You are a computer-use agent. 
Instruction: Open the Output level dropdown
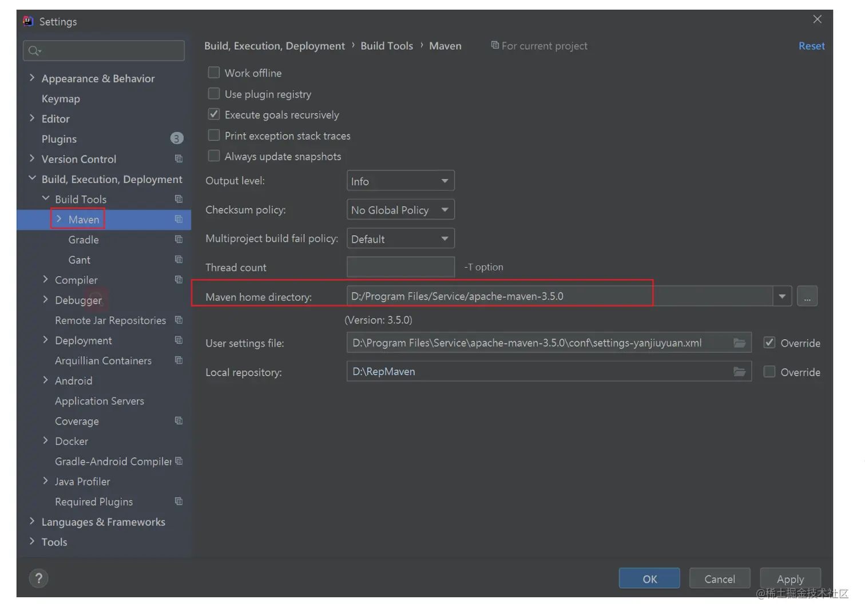[400, 181]
